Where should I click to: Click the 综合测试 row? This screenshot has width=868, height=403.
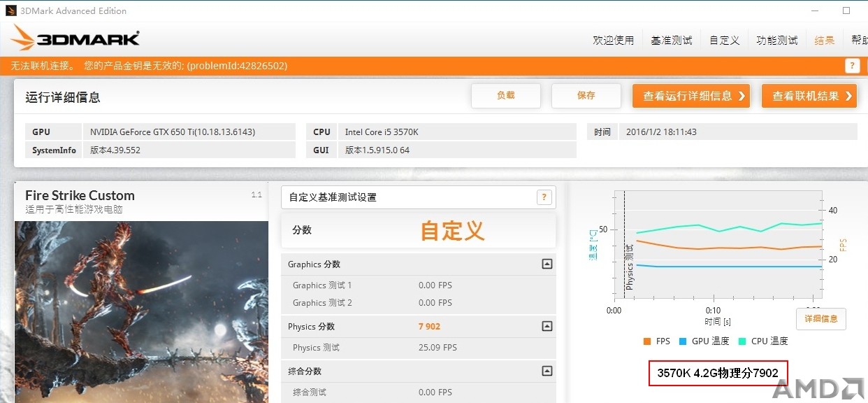pyautogui.click(x=419, y=392)
